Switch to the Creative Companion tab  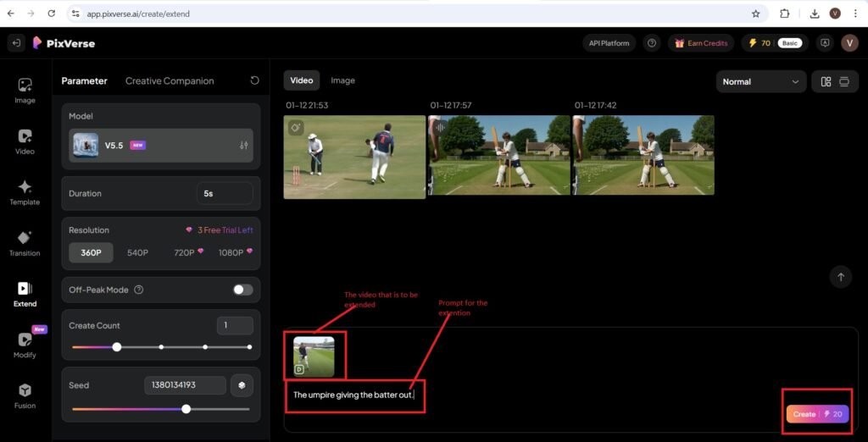pos(170,80)
